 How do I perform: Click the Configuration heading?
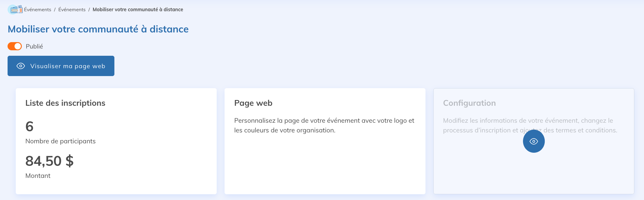[469, 103]
